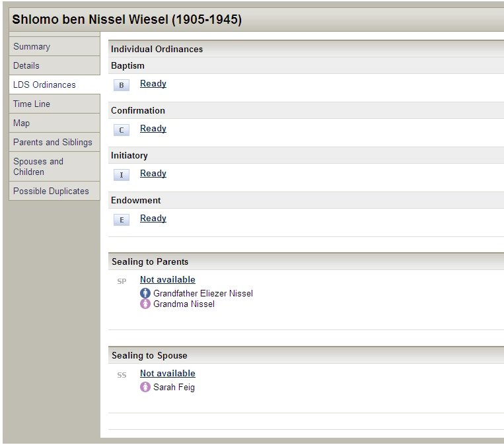The image size is (504, 445).
Task: Open the Time Line tab
Action: 32,104
